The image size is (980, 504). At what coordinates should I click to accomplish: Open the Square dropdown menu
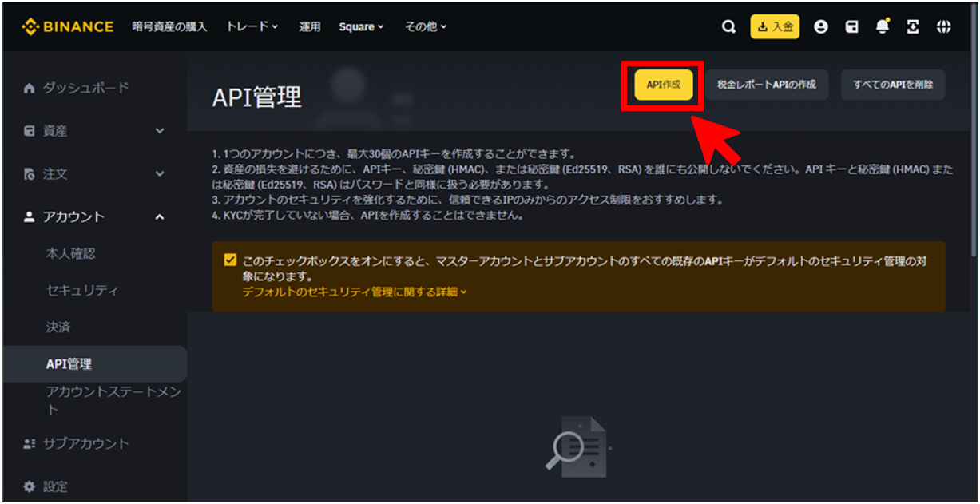(x=361, y=26)
